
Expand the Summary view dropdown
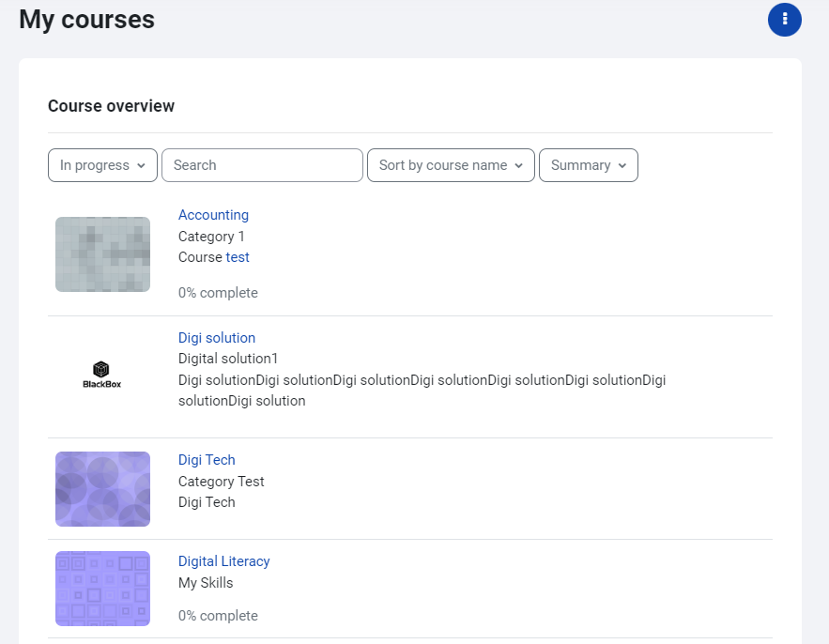(588, 165)
